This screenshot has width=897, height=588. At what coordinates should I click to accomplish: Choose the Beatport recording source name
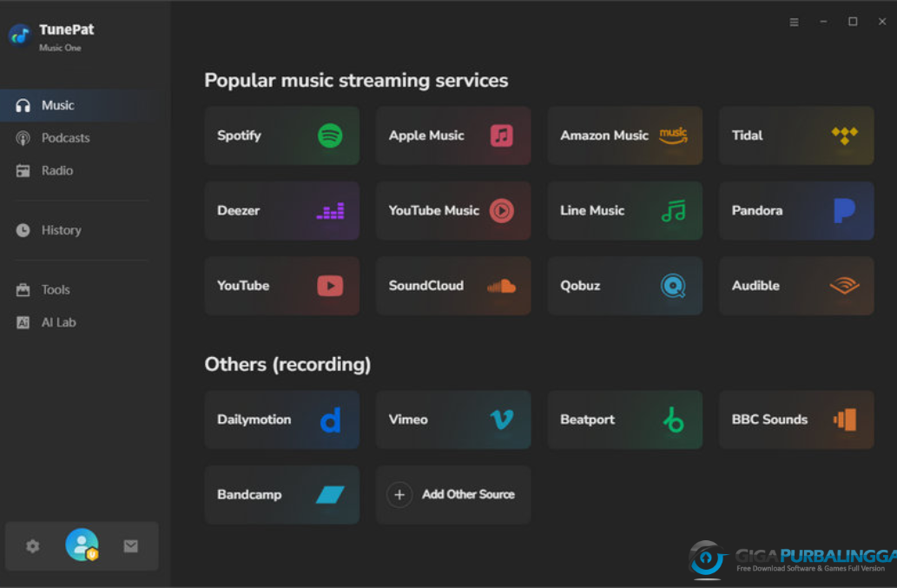click(588, 420)
